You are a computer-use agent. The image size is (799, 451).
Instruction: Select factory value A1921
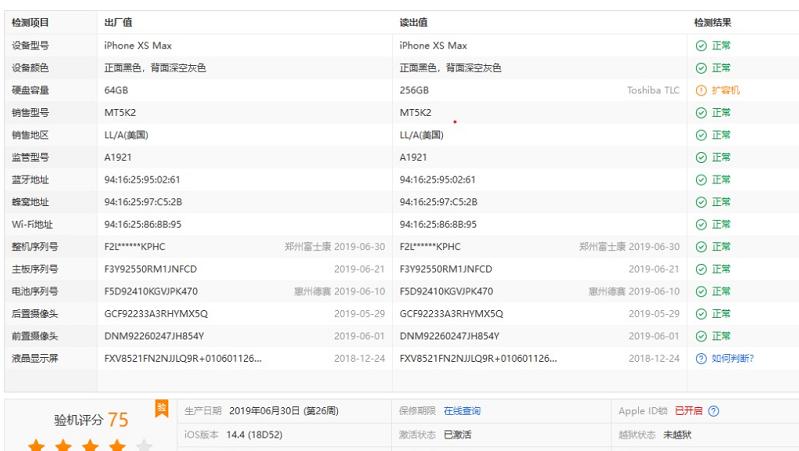point(118,157)
